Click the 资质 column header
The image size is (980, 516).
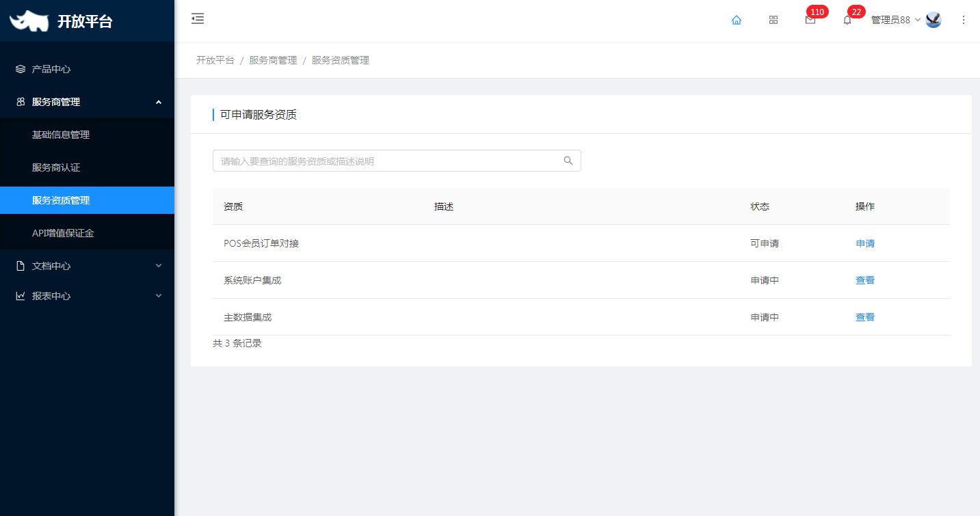point(233,206)
